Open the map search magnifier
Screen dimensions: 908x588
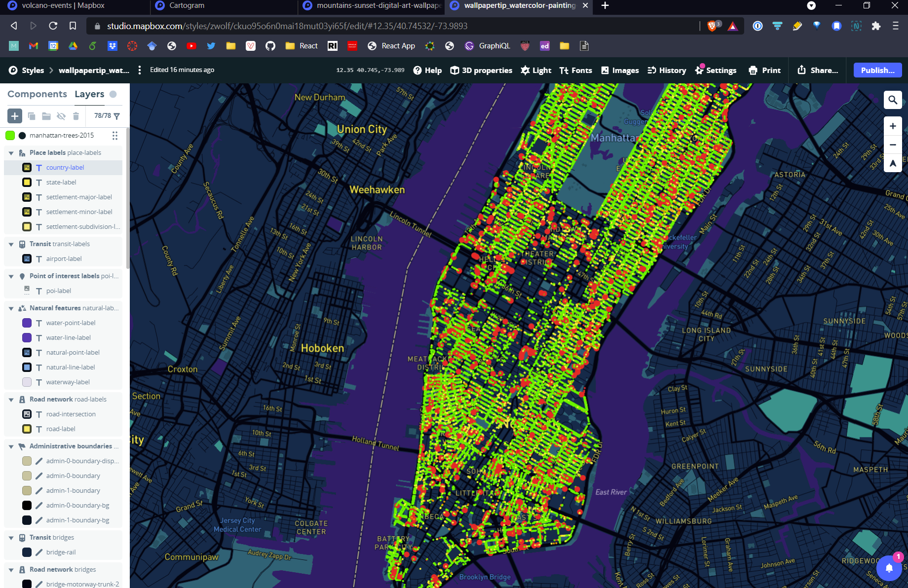[x=893, y=100]
